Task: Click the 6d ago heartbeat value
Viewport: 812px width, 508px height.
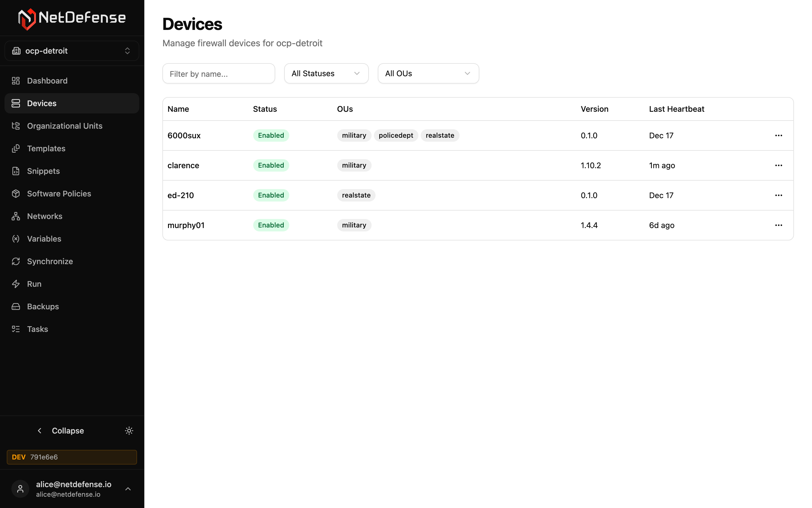Action: point(661,225)
